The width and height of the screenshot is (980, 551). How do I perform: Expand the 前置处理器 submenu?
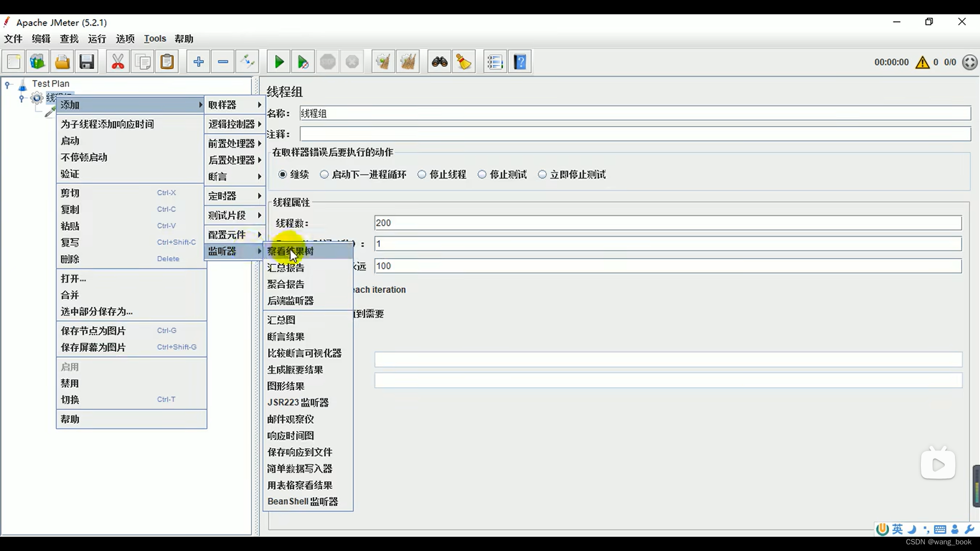[x=234, y=143]
